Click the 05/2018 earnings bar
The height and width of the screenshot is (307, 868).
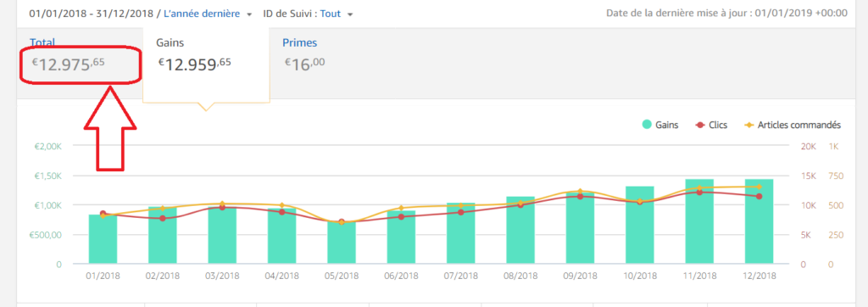(x=342, y=243)
